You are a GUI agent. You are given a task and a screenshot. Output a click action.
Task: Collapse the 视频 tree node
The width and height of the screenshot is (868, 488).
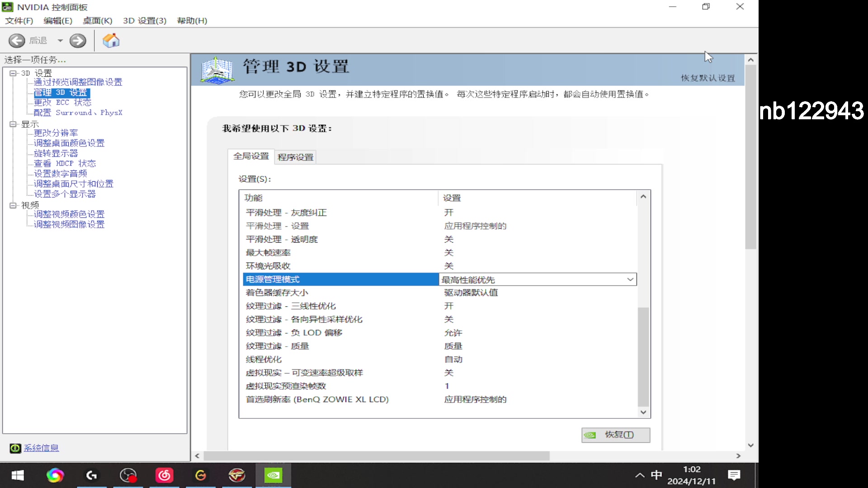pos(13,205)
